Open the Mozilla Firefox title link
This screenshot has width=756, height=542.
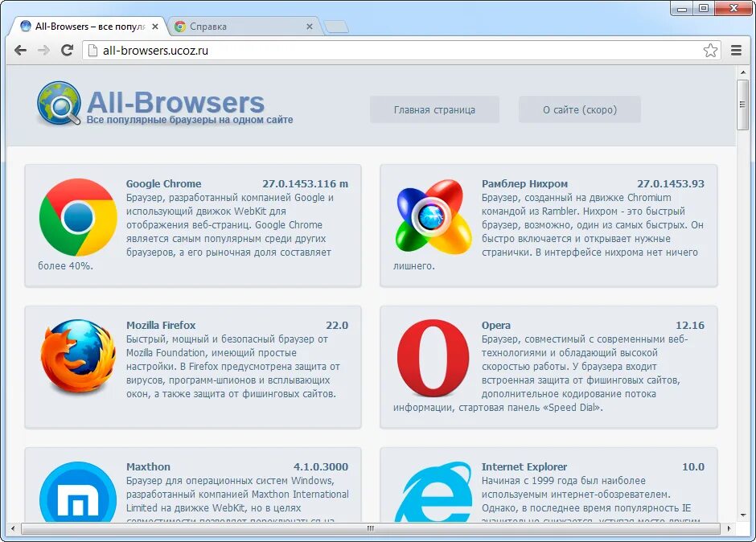[x=161, y=325]
